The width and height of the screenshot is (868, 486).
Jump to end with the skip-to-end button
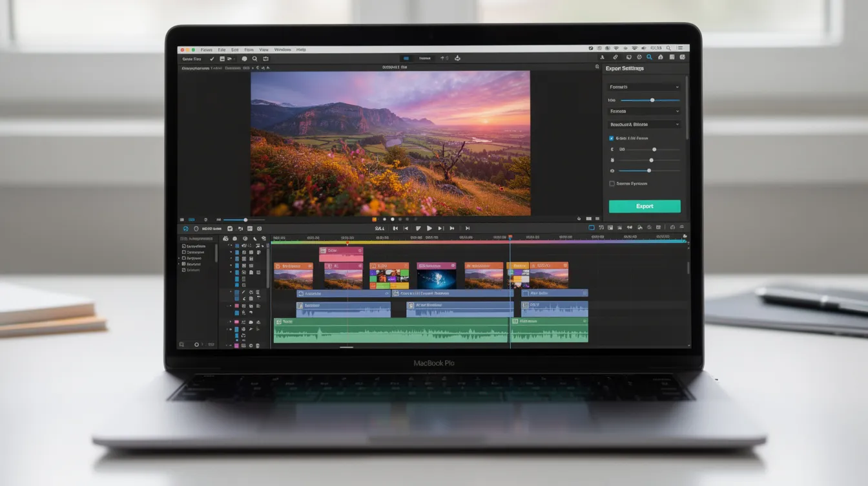tap(467, 228)
